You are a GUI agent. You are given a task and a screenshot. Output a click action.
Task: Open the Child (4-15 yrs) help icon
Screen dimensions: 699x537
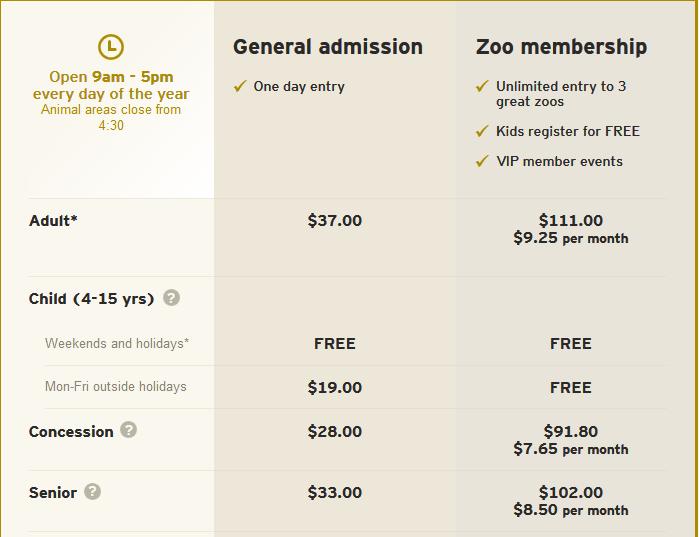172,298
